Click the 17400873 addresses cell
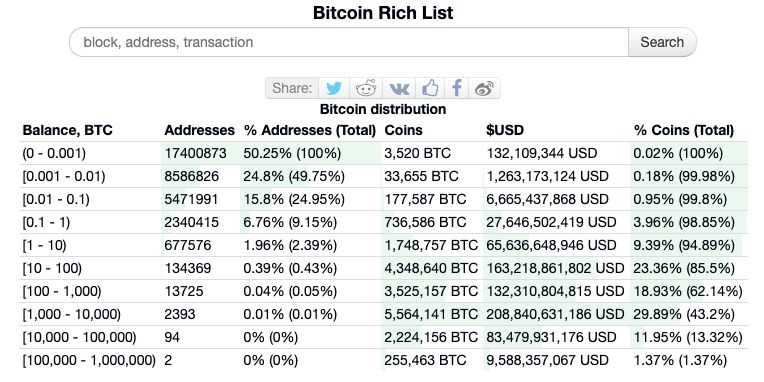The width and height of the screenshot is (764, 382). click(x=195, y=153)
